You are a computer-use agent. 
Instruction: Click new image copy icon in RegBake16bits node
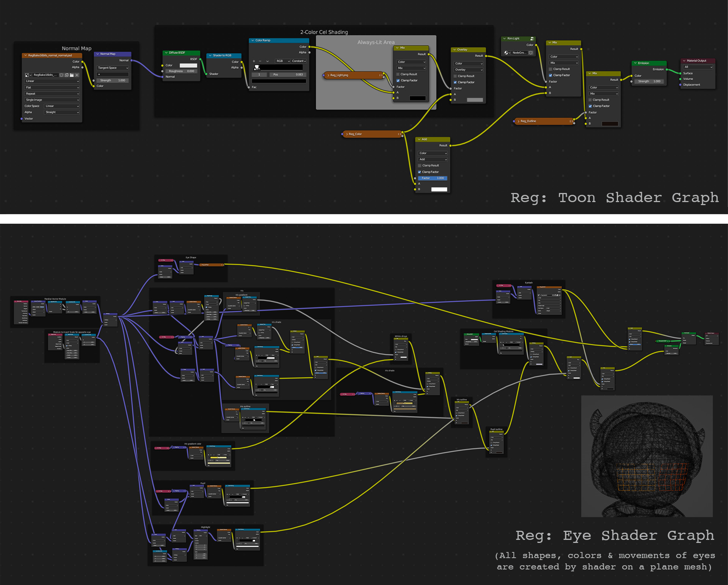(x=67, y=75)
